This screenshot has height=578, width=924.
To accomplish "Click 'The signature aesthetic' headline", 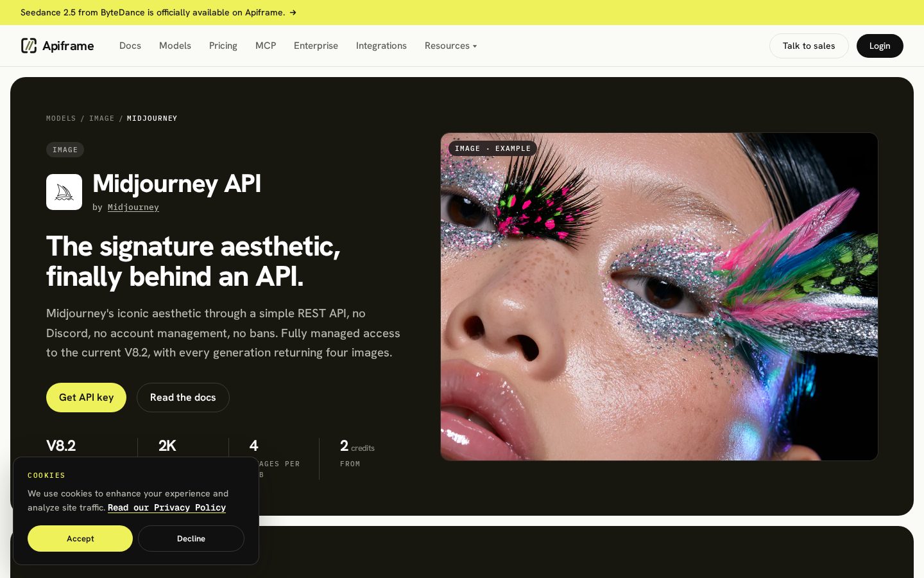I will pyautogui.click(x=193, y=261).
